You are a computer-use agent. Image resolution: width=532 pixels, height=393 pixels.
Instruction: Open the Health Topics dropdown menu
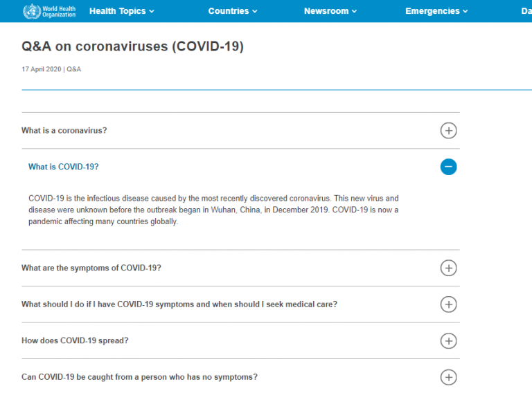point(121,11)
